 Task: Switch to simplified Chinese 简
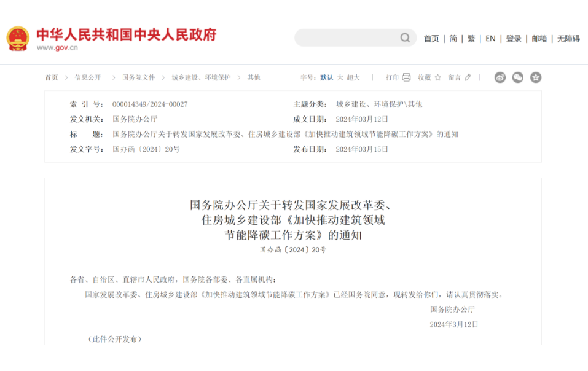[453, 39]
